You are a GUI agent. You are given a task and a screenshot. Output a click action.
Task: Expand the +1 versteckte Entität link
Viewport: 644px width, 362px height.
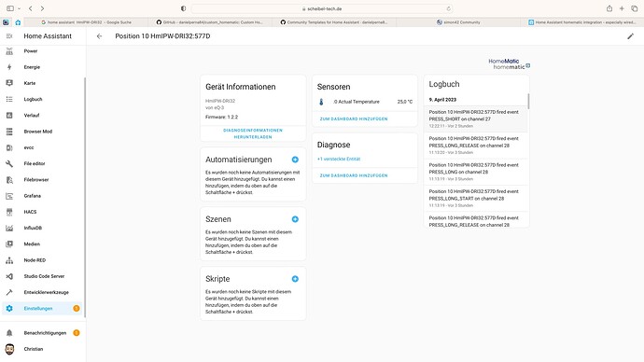339,159
